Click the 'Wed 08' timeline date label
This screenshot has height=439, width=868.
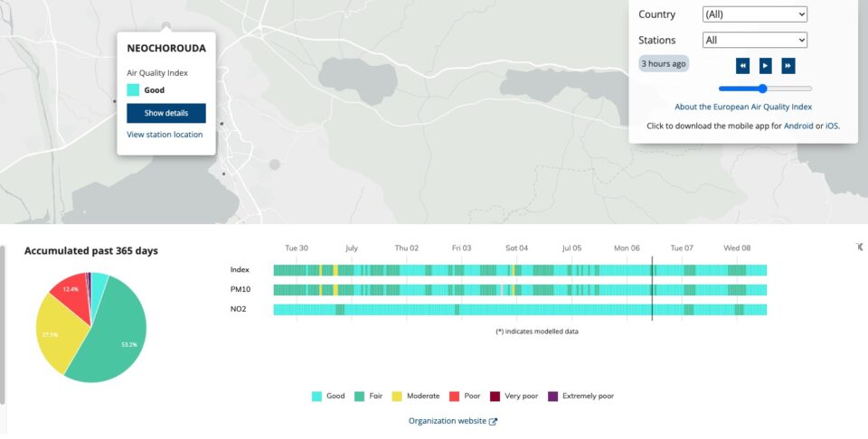[x=737, y=248]
